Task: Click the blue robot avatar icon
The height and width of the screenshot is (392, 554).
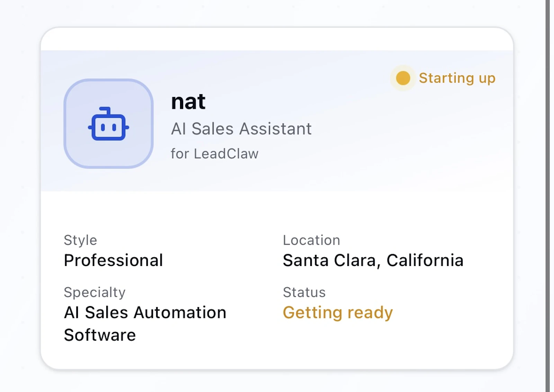Action: pos(109,124)
